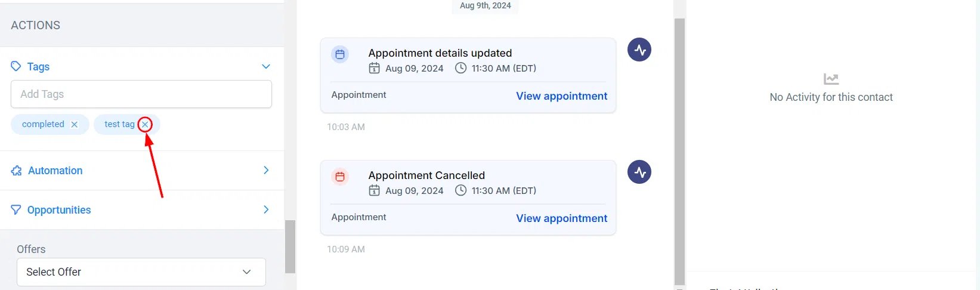980x290 pixels.
Task: Expand the Automation section arrow
Action: pyautogui.click(x=266, y=170)
